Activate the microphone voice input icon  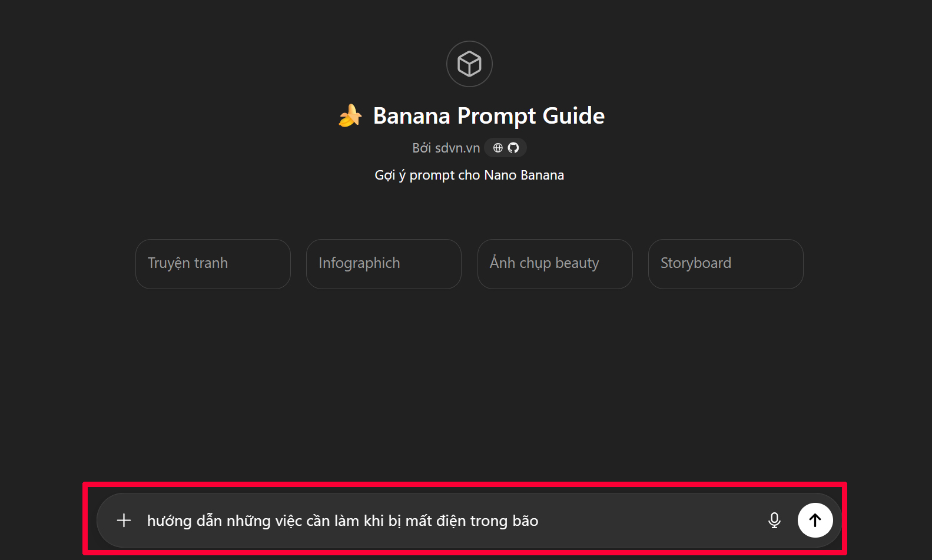click(774, 520)
